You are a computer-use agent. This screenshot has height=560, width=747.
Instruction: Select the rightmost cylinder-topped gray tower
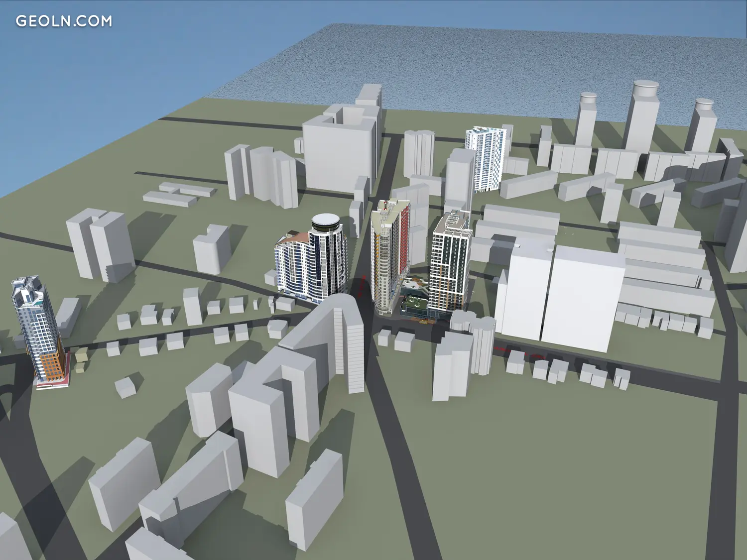tap(703, 124)
